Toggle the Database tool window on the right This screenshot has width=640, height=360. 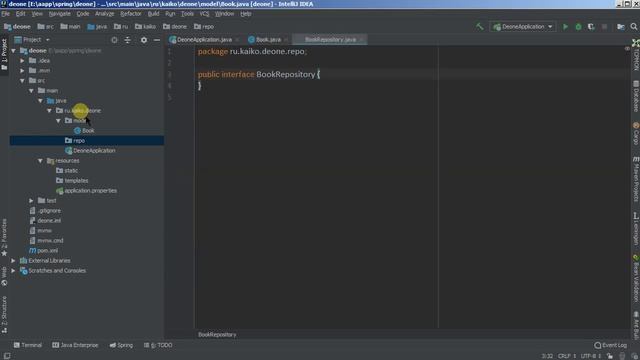[x=636, y=97]
